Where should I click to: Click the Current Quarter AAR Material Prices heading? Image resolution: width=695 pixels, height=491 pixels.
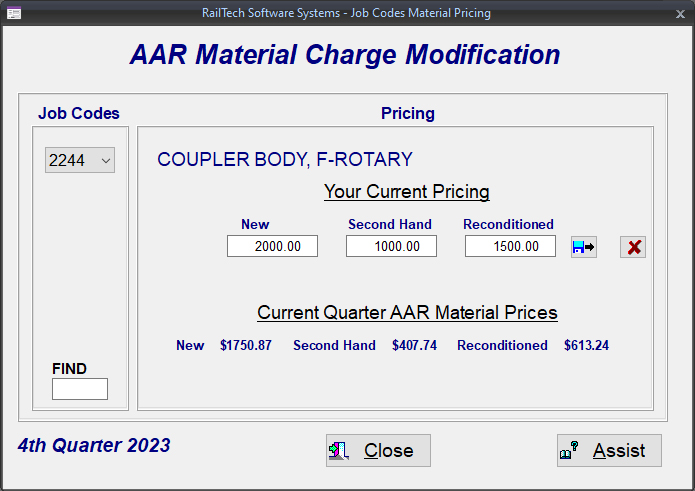coord(407,312)
